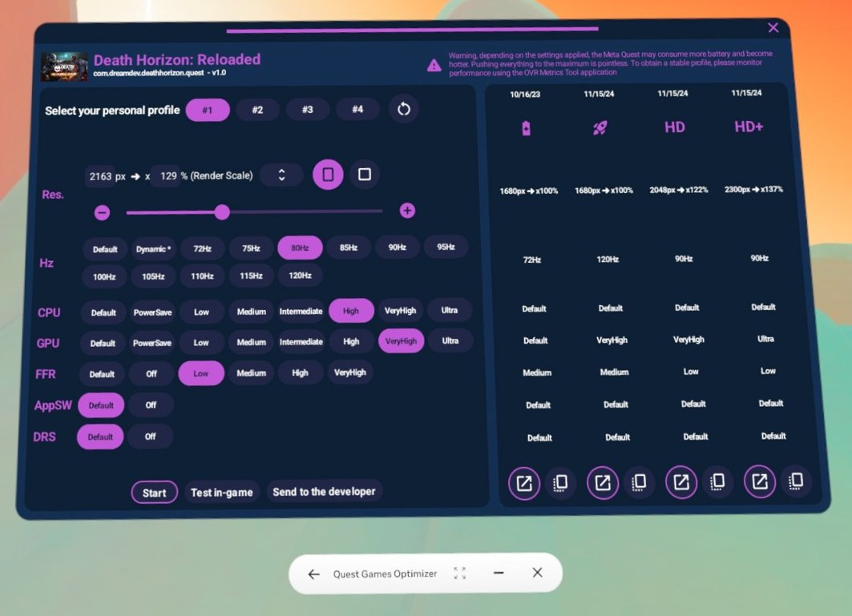Apply the HD+ preset via open icon

759,481
